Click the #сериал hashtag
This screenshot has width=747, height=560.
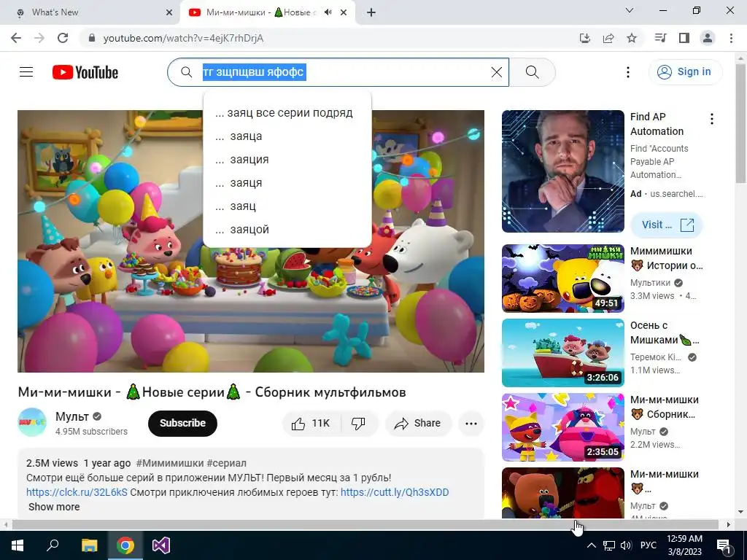pyautogui.click(x=226, y=463)
